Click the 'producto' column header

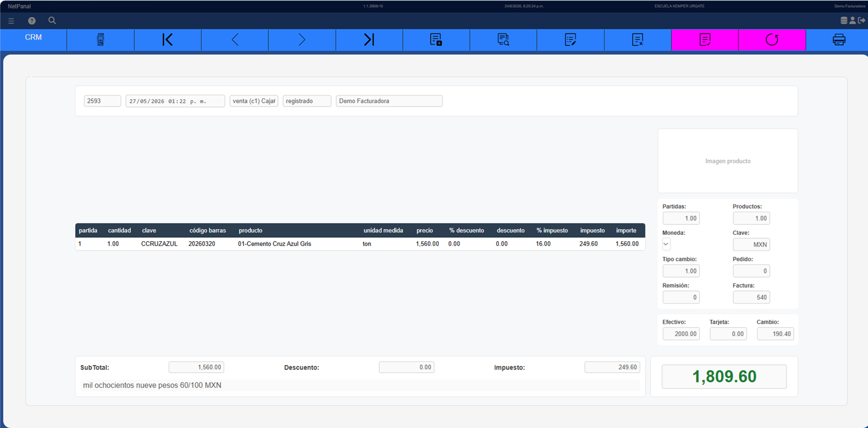(x=250, y=230)
